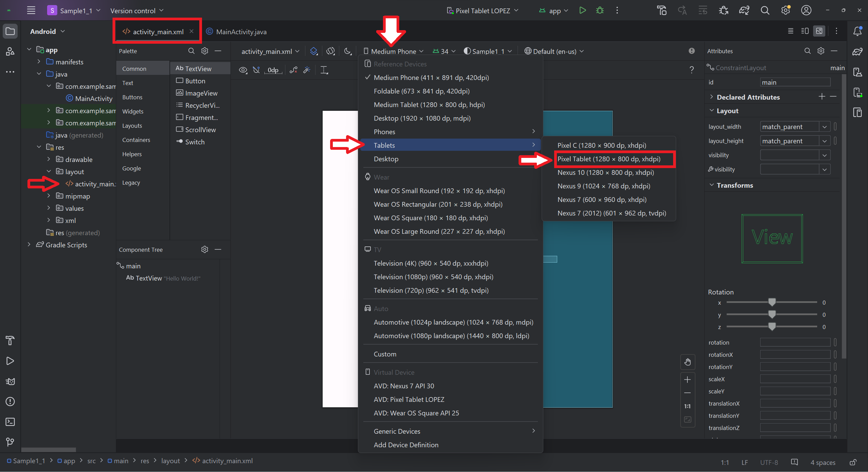The width and height of the screenshot is (868, 472).
Task: Open Problems exclamation tool window
Action: tap(10, 402)
